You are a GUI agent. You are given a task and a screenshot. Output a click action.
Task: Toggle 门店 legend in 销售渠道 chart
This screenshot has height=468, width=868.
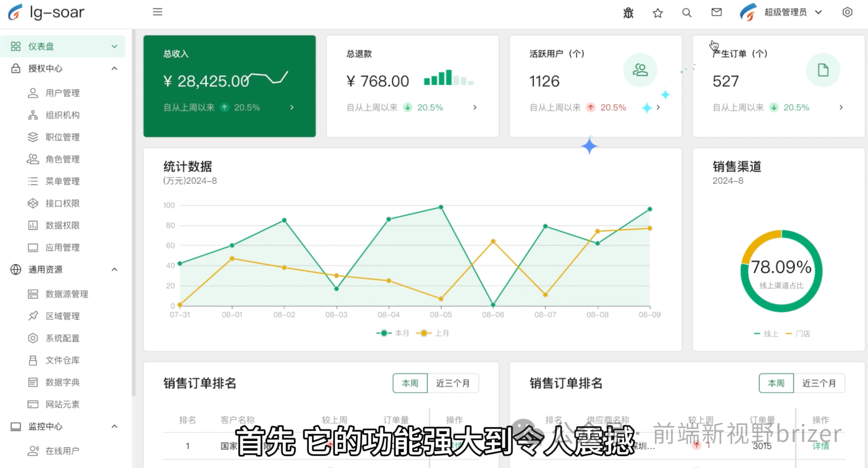tap(798, 334)
